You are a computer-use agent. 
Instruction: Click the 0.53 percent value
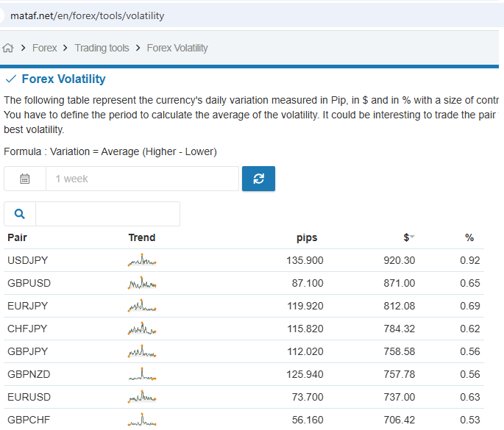tap(470, 420)
